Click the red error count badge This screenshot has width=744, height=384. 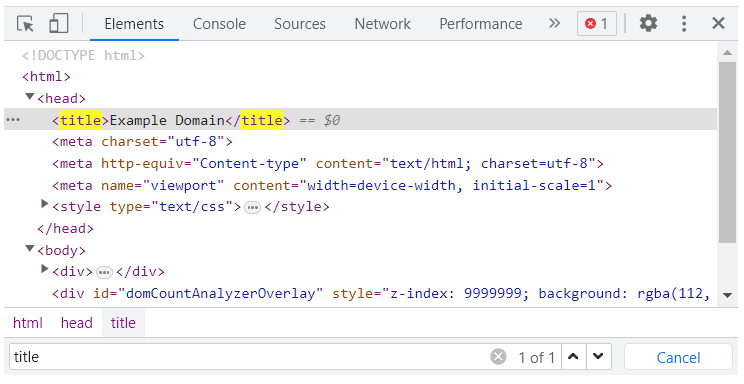pos(596,23)
